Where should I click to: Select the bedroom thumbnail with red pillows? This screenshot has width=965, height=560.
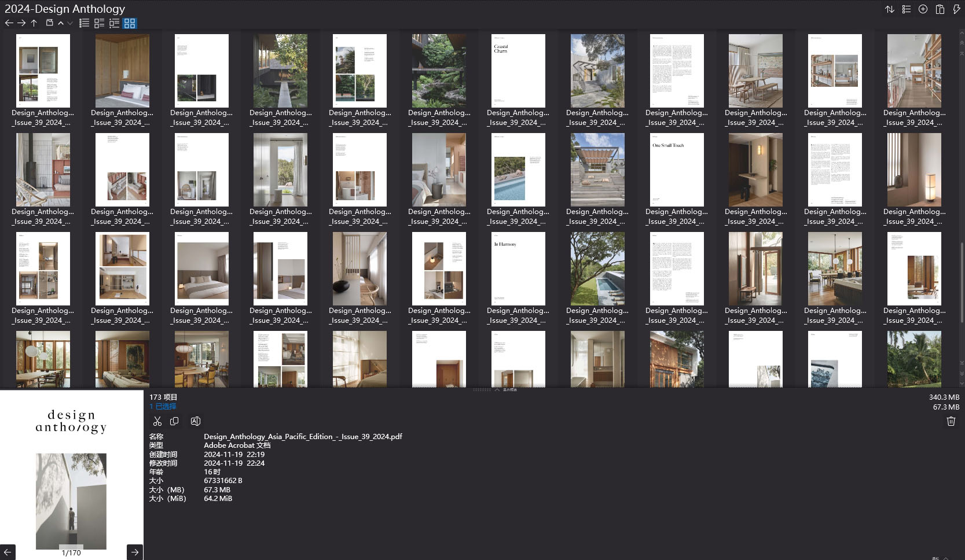[x=122, y=71]
